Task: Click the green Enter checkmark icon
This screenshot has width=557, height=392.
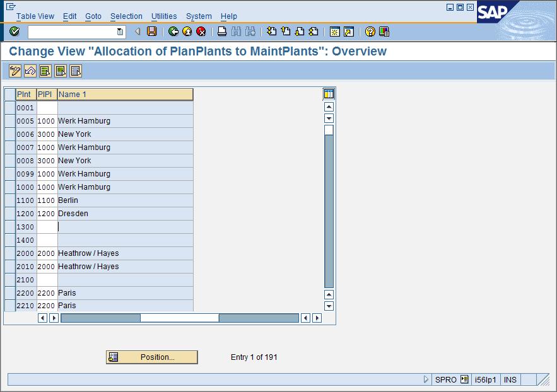Action: click(x=15, y=32)
